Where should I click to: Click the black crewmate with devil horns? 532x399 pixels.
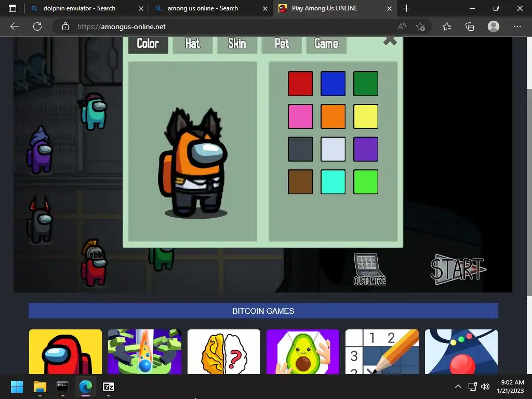pos(39,219)
